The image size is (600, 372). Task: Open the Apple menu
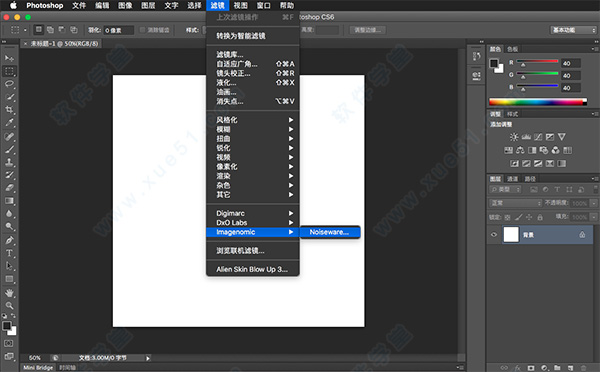point(13,5)
